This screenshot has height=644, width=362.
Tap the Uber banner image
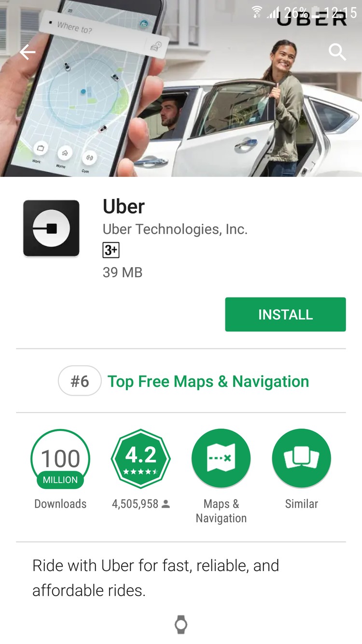click(x=181, y=88)
